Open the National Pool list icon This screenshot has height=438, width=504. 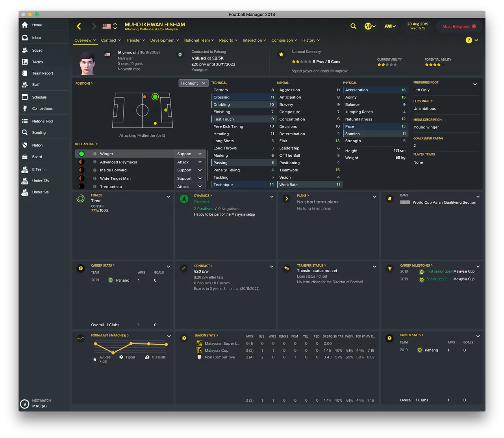pos(25,121)
